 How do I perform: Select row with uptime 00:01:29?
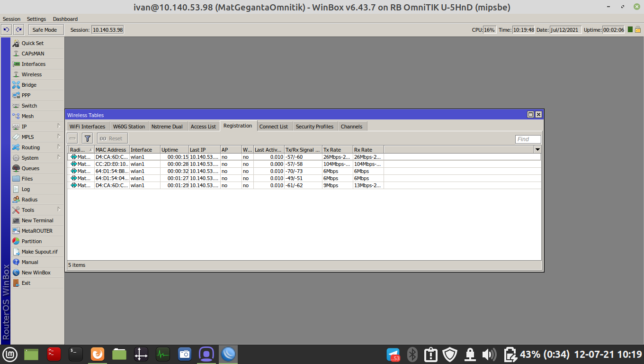click(x=304, y=185)
